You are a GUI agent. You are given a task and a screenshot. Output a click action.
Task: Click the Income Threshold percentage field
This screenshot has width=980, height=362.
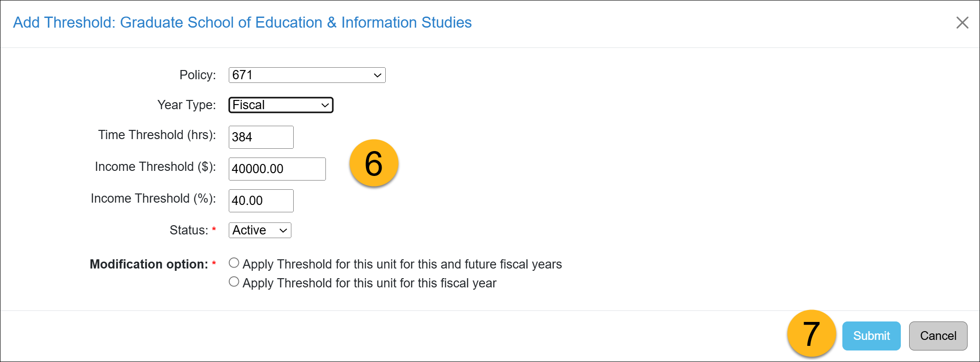261,200
